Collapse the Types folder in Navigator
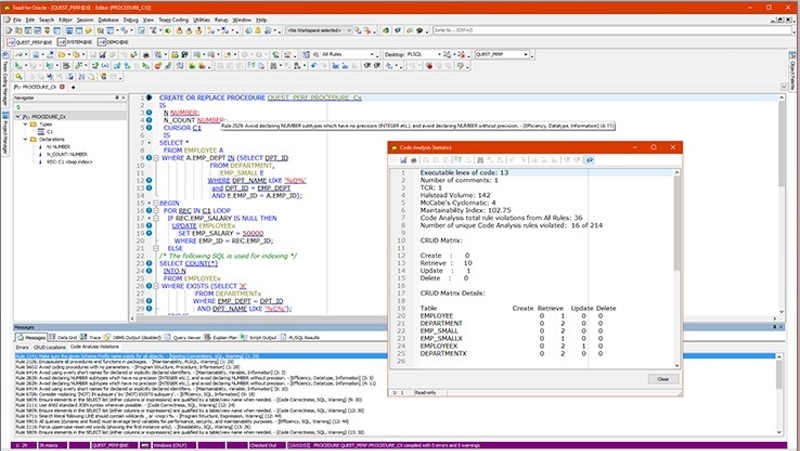 click(26, 124)
